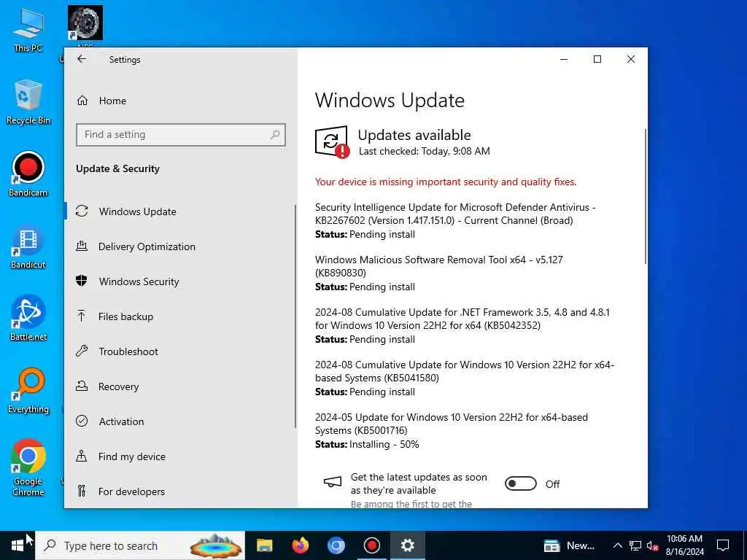
Task: Click the megaphone icon beside latest updates
Action: [333, 483]
